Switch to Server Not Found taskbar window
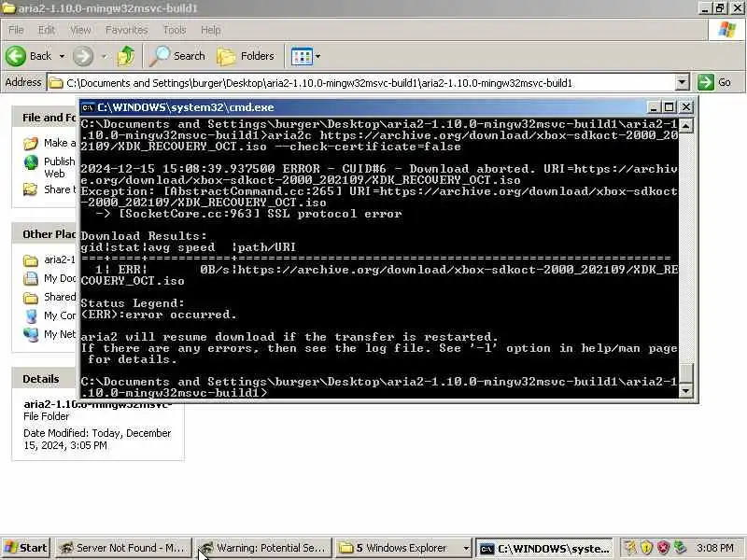Screen dimensions: 747x560 (x=124, y=548)
